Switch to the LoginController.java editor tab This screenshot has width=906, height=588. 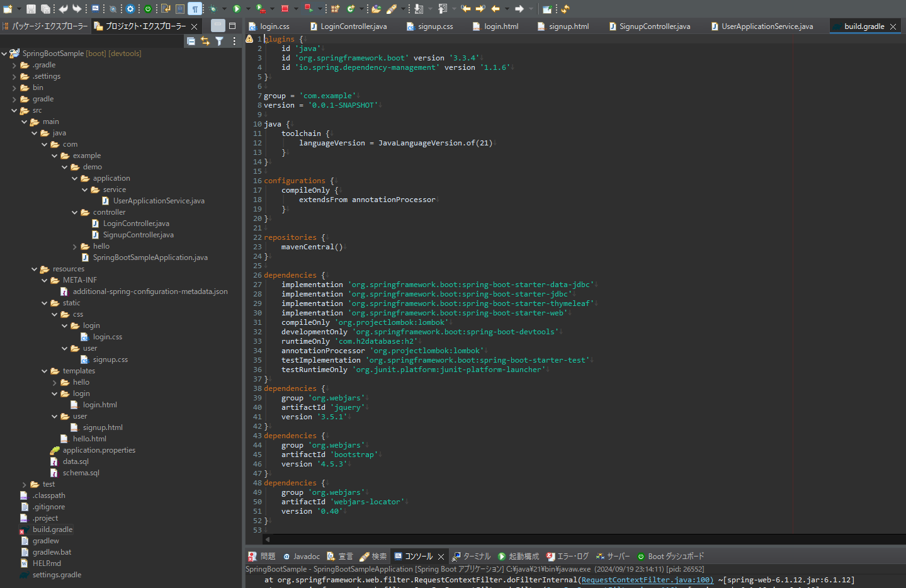[353, 26]
